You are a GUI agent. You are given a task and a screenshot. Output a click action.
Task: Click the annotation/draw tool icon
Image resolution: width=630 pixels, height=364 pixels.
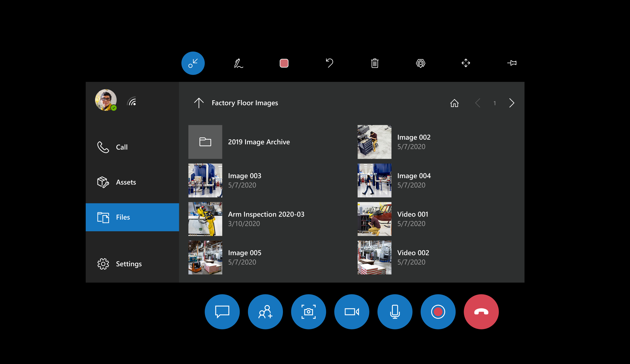click(238, 63)
